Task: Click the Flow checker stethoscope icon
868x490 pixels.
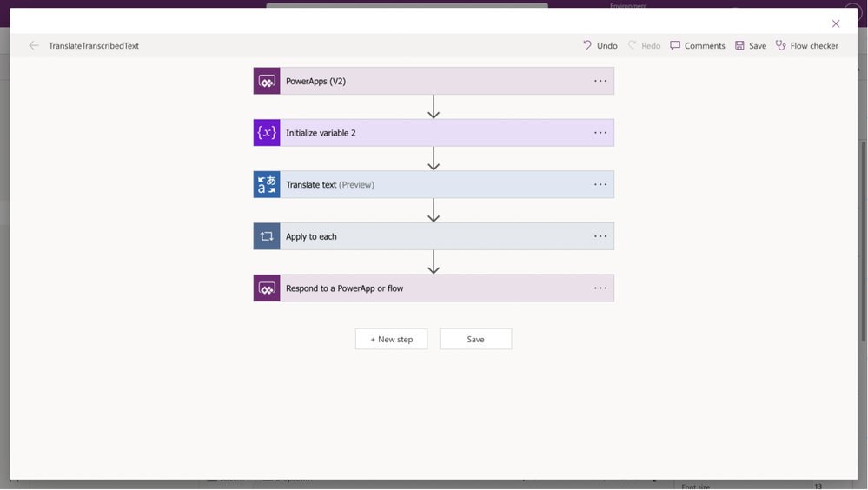Action: click(x=780, y=45)
